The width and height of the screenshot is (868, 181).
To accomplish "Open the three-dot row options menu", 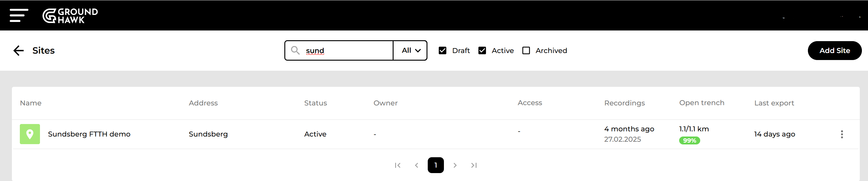I will coord(842,134).
